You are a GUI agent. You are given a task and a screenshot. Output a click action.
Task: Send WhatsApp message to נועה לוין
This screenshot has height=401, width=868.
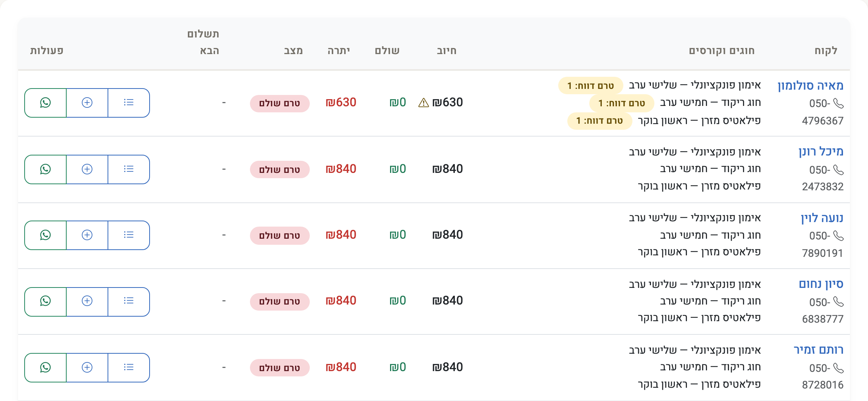45,235
